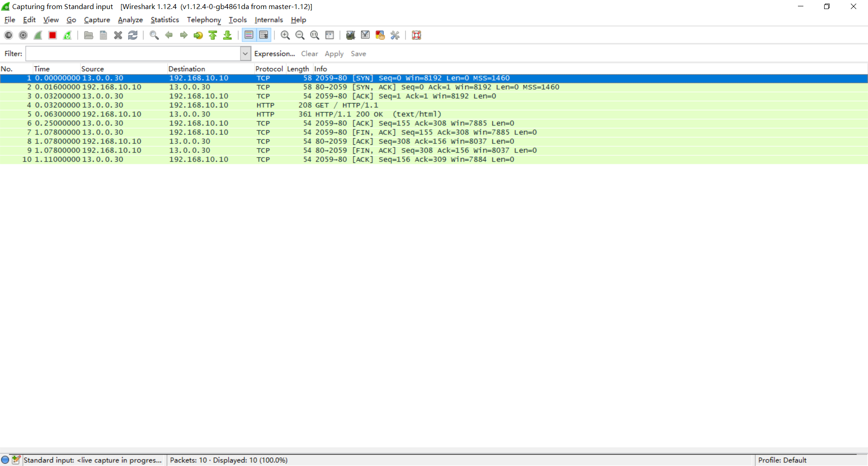Go back in packet history arrow

[x=169, y=35]
